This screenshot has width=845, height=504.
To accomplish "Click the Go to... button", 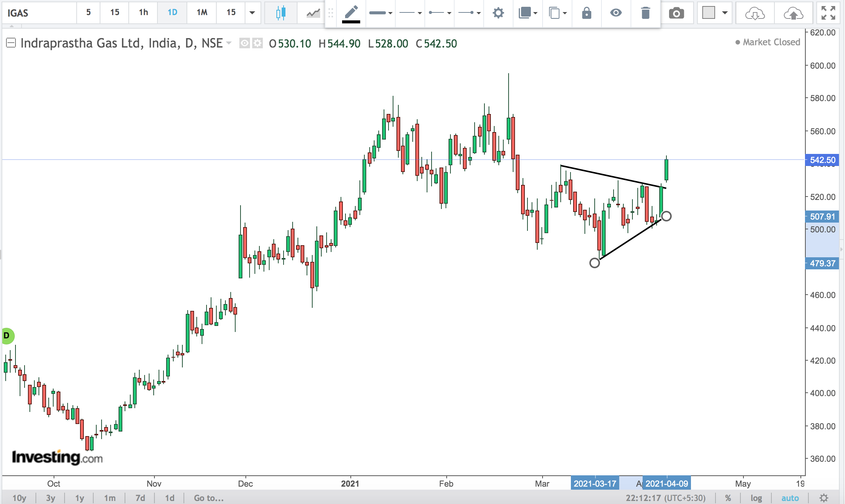I will 208,498.
